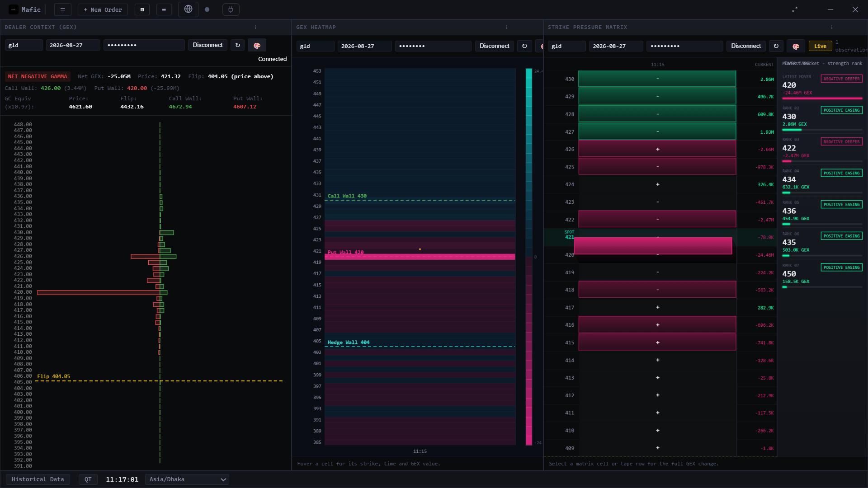Viewport: 868px width, 488px height.
Task: Open the hamburger menu beside Mafic logo
Action: (63, 9)
